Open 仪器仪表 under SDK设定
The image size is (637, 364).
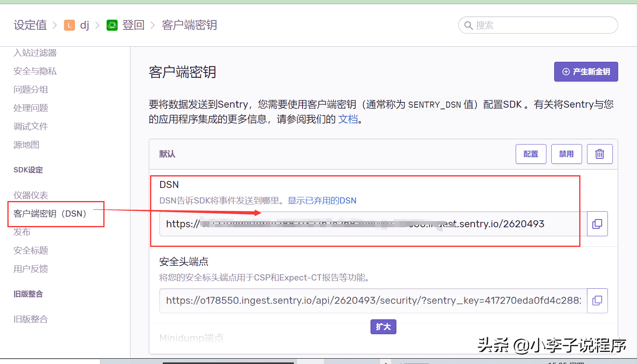pos(31,195)
